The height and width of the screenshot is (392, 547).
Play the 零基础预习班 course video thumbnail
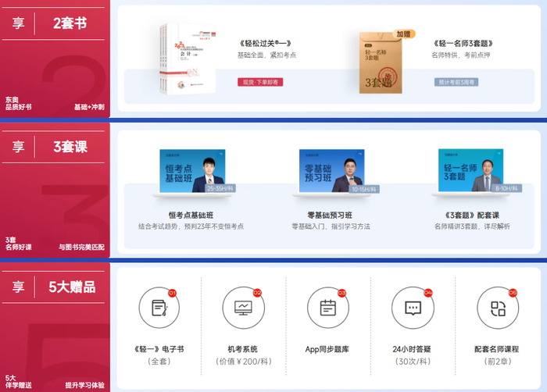click(331, 171)
